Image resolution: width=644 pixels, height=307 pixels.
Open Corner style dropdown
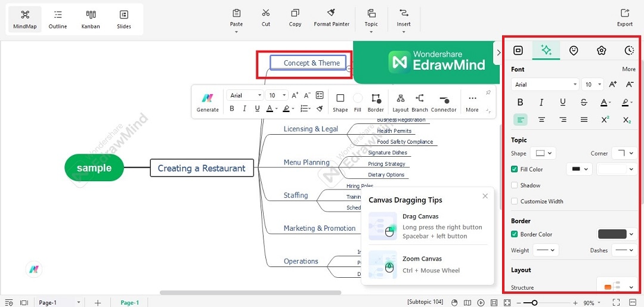point(624,153)
